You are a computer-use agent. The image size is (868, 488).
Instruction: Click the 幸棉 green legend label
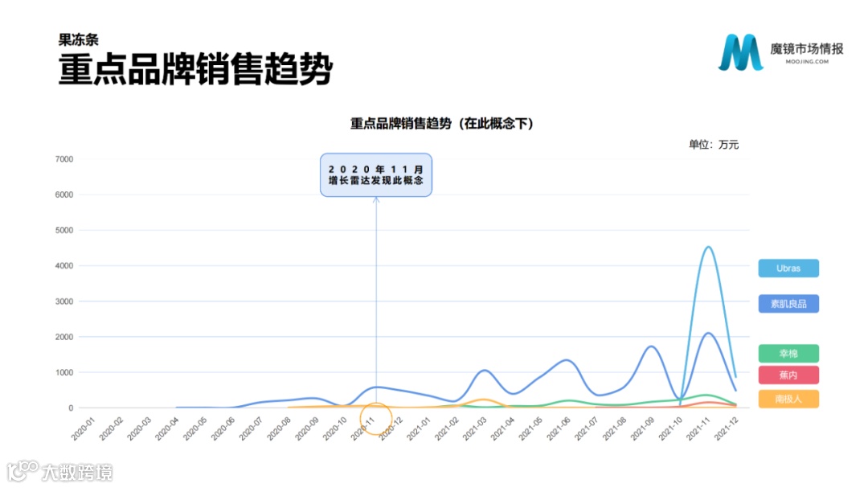click(x=788, y=354)
